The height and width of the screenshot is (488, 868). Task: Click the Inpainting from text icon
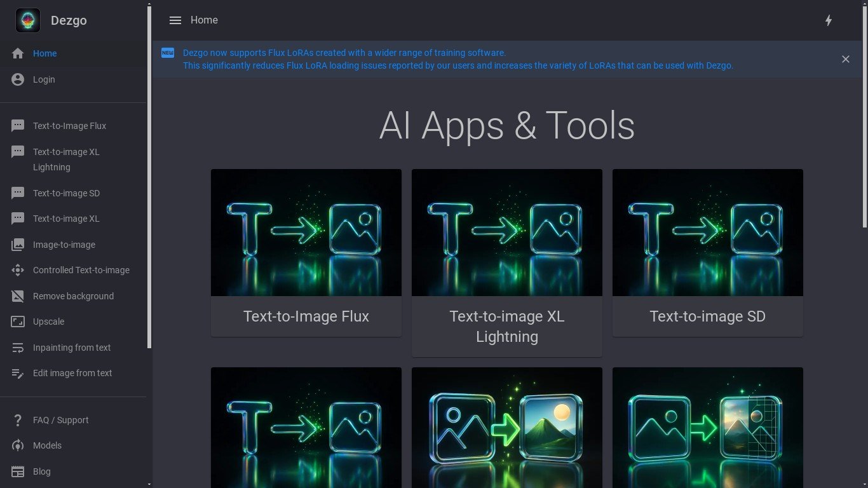click(x=18, y=348)
